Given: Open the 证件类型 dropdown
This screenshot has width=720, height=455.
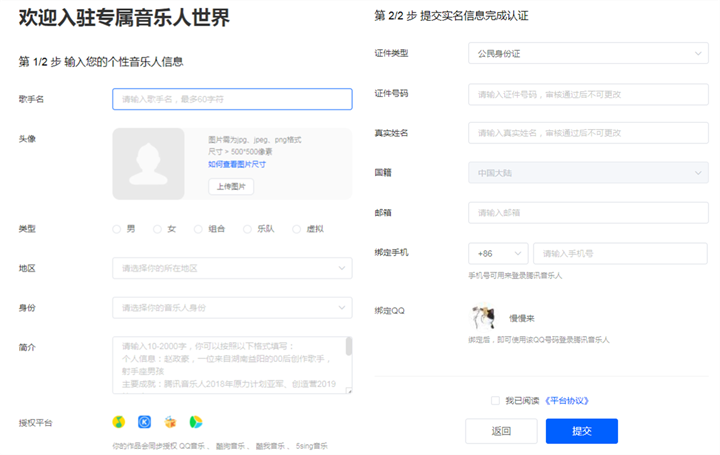Looking at the screenshot, I should point(588,53).
